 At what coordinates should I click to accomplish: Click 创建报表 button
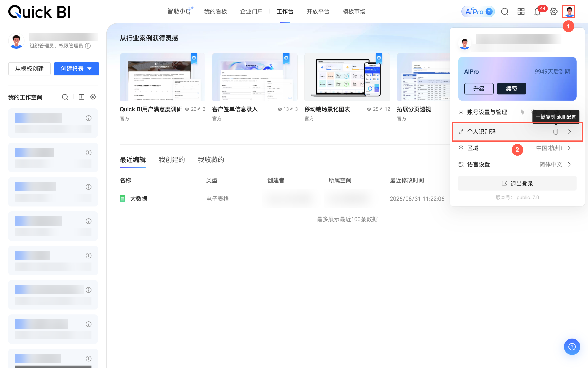77,69
